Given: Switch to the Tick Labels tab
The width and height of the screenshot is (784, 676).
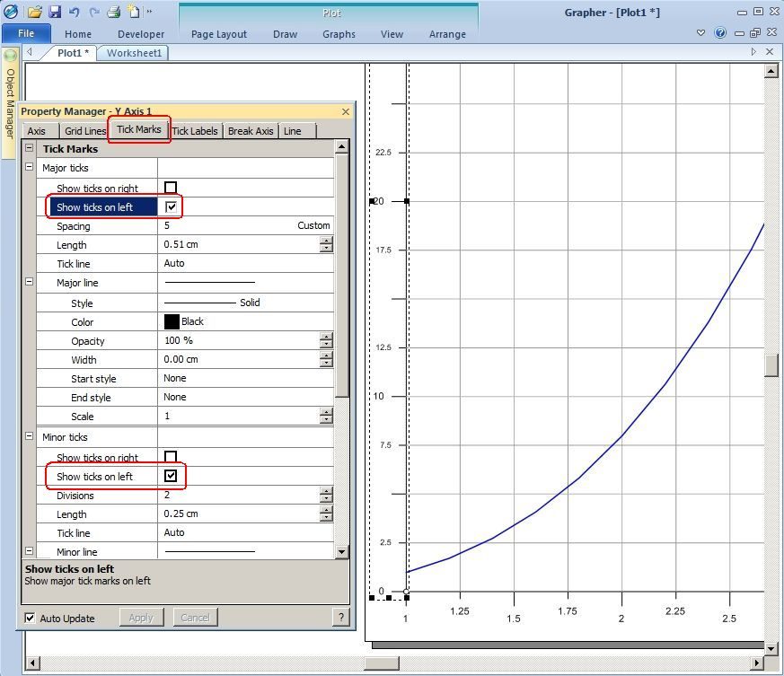Looking at the screenshot, I should tap(195, 131).
